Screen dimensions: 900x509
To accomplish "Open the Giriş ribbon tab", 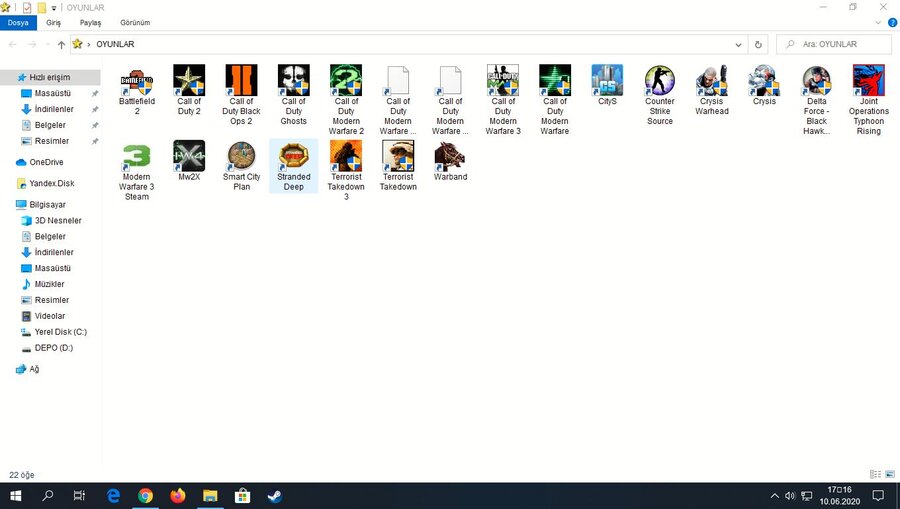I will click(53, 23).
